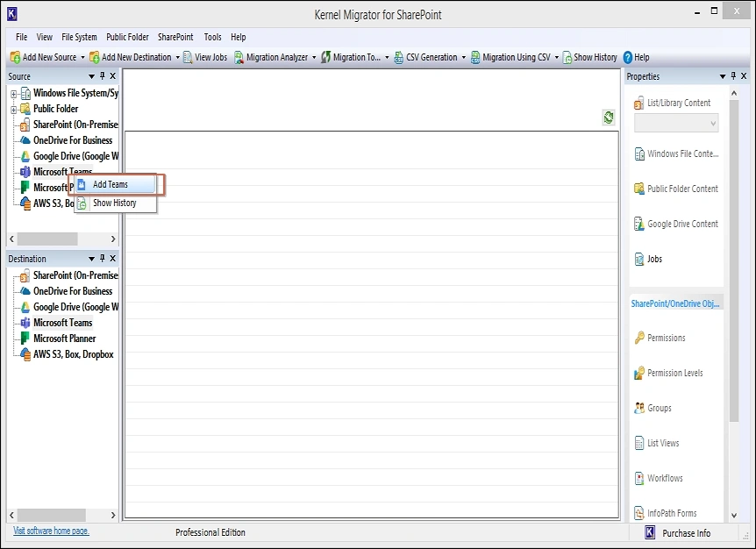
Task: Select Google Drive Content in Properties
Action: coord(676,224)
